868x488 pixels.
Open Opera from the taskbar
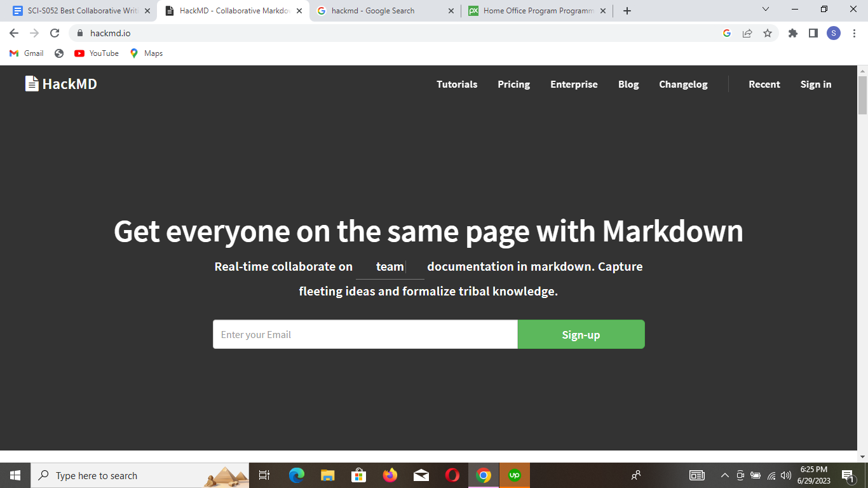coord(452,475)
